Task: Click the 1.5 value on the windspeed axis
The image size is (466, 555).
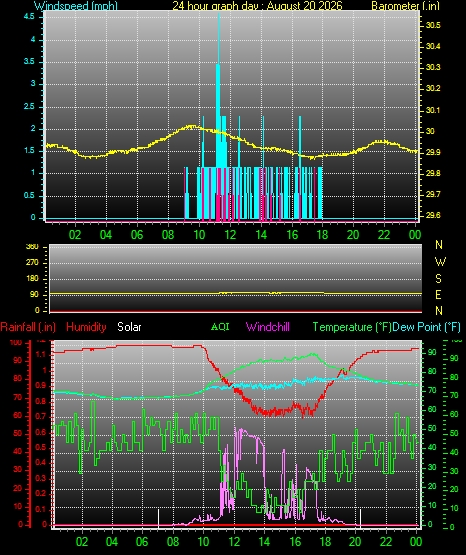Action: (x=29, y=151)
